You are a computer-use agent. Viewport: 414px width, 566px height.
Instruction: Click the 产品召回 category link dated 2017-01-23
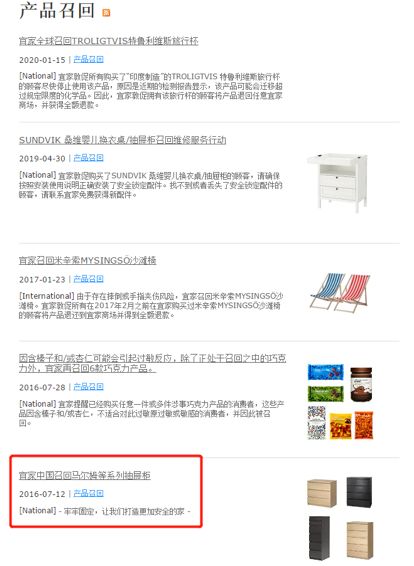tap(88, 279)
